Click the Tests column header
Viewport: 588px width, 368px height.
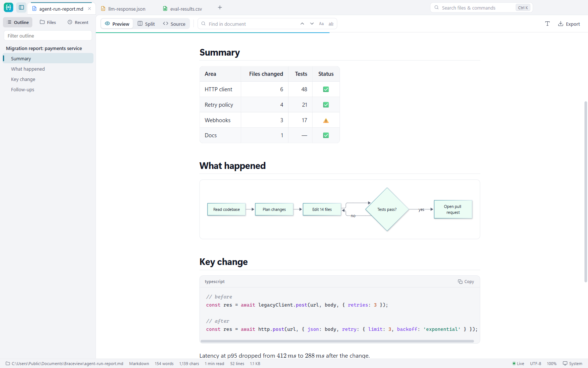pos(301,74)
